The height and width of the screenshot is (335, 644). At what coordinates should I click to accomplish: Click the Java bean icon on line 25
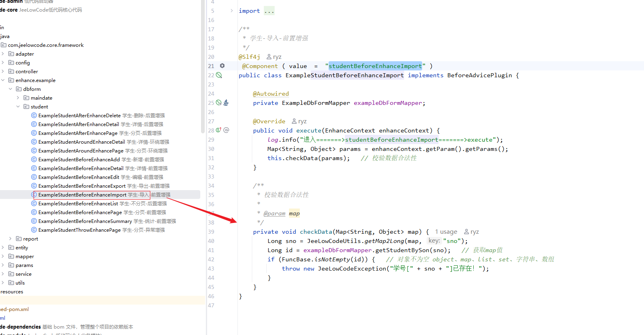226,102
